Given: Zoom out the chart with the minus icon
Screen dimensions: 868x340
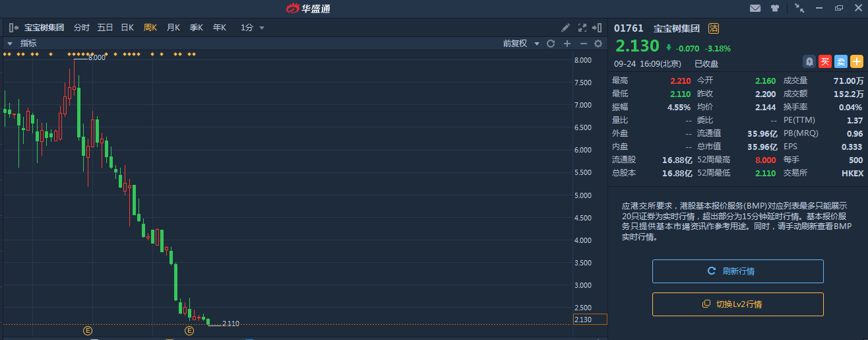Looking at the screenshot, I should pos(583,44).
